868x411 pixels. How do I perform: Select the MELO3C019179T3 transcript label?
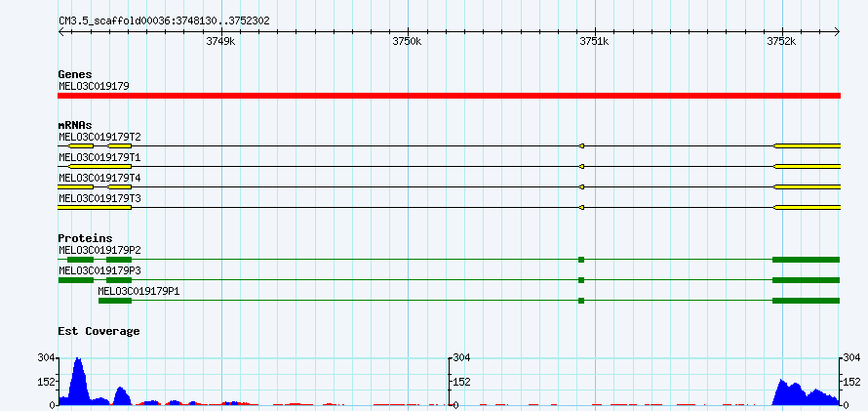tap(99, 198)
